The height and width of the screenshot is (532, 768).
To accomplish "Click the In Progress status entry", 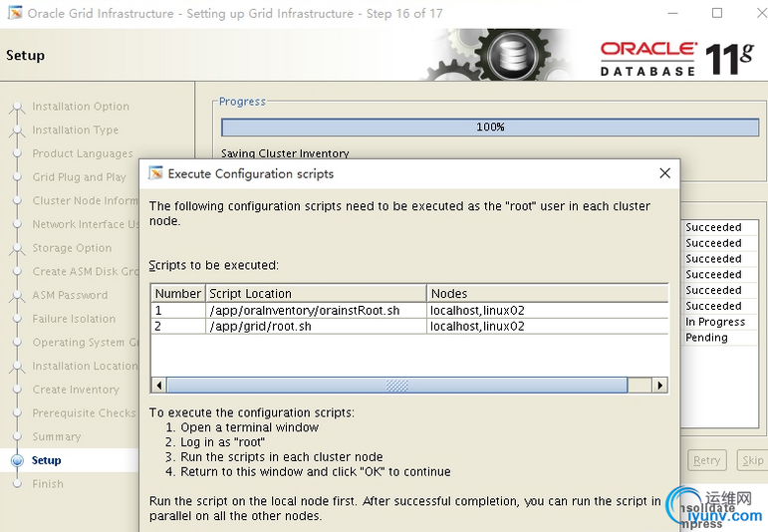I will pyautogui.click(x=715, y=322).
